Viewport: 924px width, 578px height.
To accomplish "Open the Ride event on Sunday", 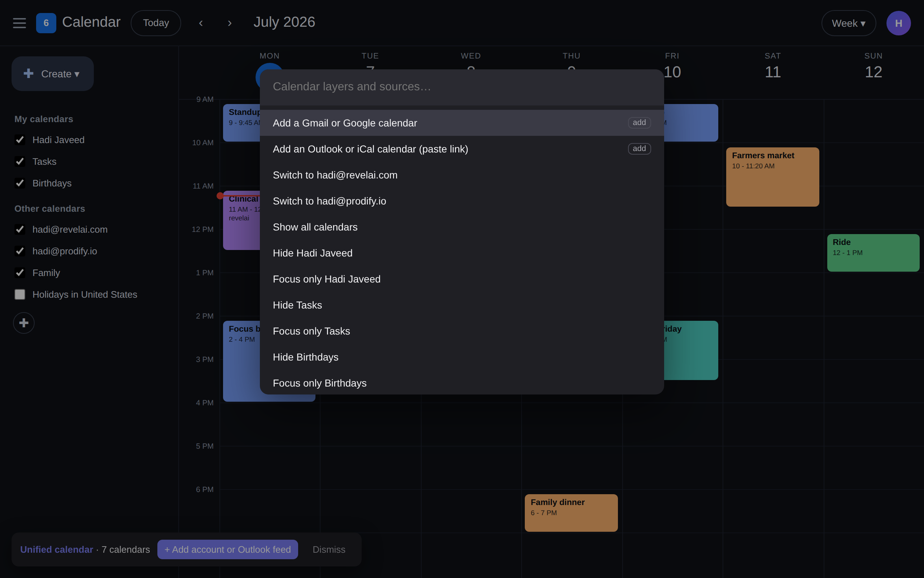I will coord(873,253).
